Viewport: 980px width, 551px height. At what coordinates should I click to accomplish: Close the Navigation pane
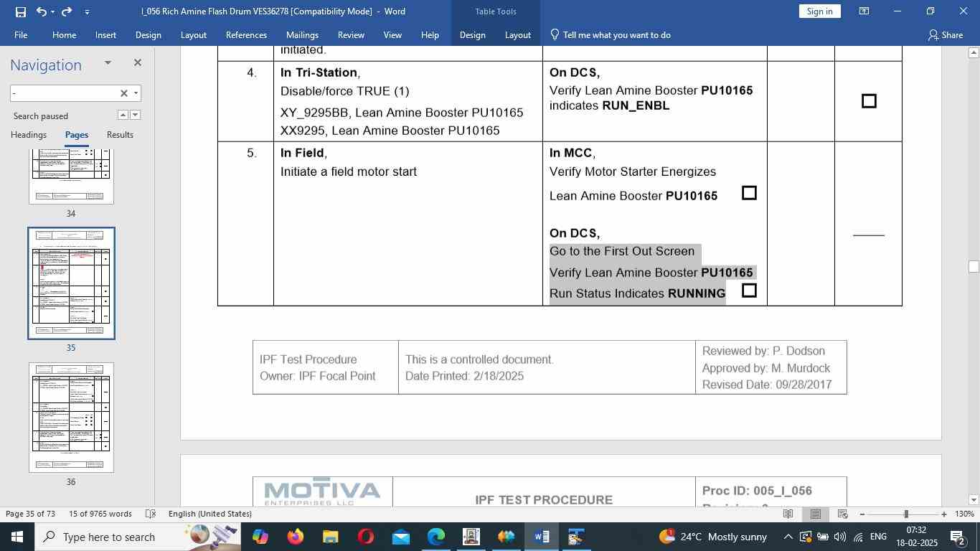pos(138,62)
